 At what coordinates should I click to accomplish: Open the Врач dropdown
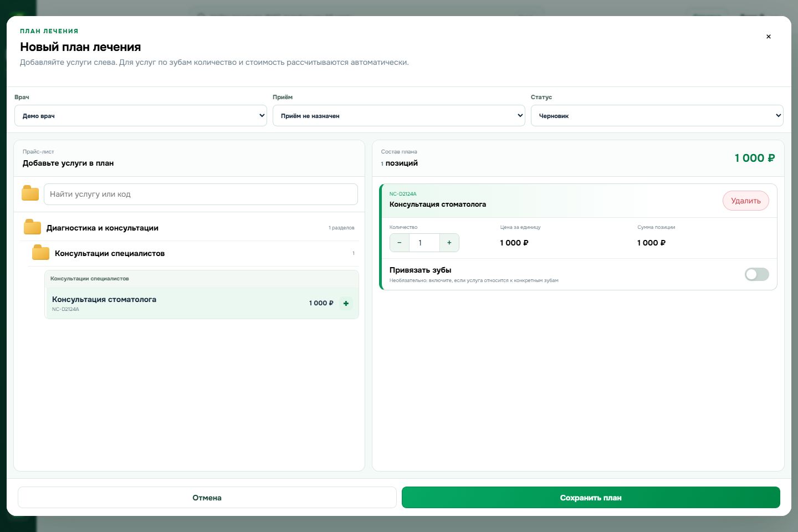tap(141, 115)
